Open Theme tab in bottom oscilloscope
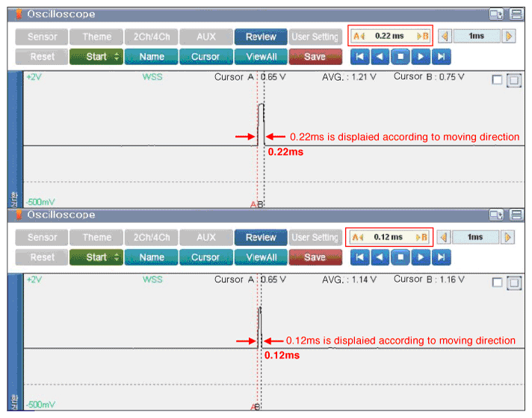Screen dimensions: 532x418 (x=96, y=237)
